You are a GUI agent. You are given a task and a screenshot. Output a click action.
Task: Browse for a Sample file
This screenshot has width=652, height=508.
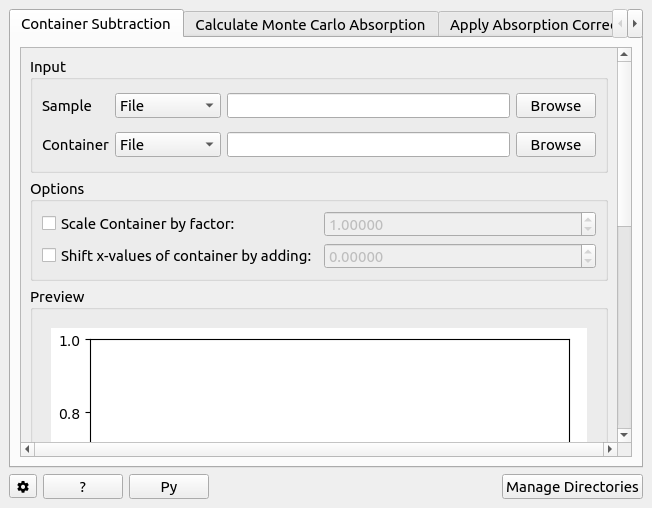(x=555, y=106)
